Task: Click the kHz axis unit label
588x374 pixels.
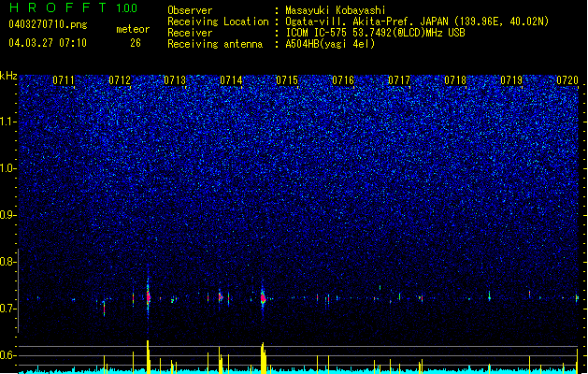Action: coord(8,76)
